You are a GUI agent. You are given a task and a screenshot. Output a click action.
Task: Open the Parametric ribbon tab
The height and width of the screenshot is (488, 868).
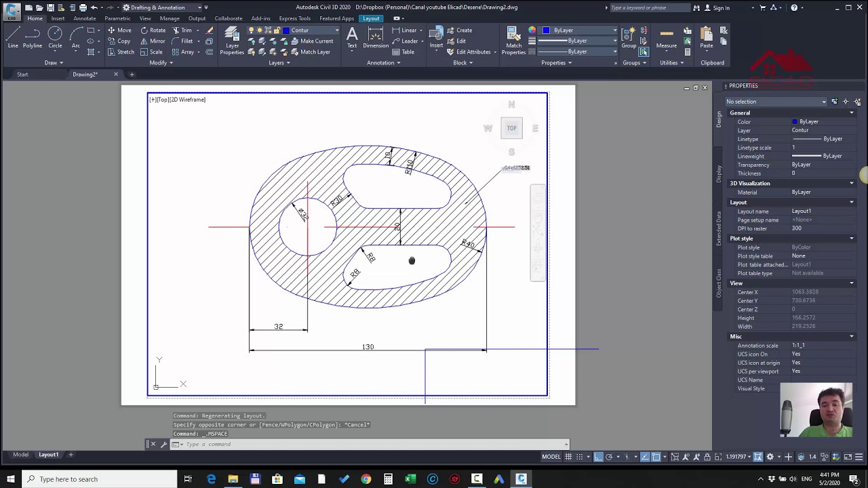pyautogui.click(x=117, y=18)
